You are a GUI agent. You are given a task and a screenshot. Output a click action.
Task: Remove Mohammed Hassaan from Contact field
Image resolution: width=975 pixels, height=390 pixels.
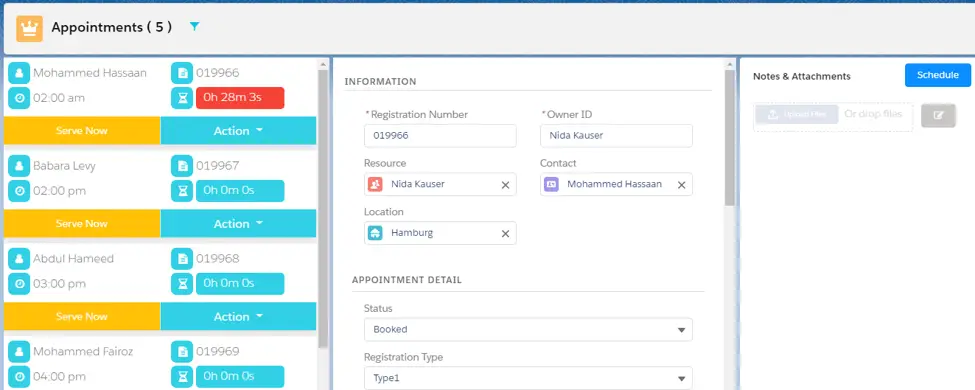pyautogui.click(x=682, y=185)
